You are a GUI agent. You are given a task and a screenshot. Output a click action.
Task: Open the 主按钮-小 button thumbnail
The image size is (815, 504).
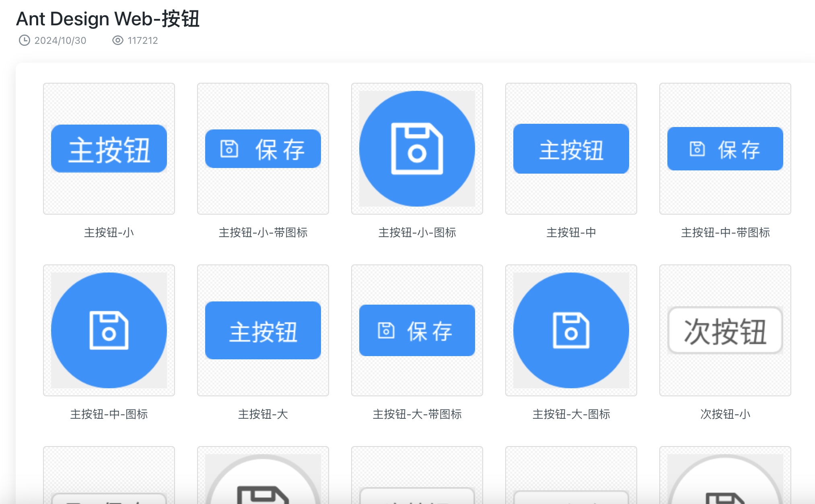(x=109, y=149)
